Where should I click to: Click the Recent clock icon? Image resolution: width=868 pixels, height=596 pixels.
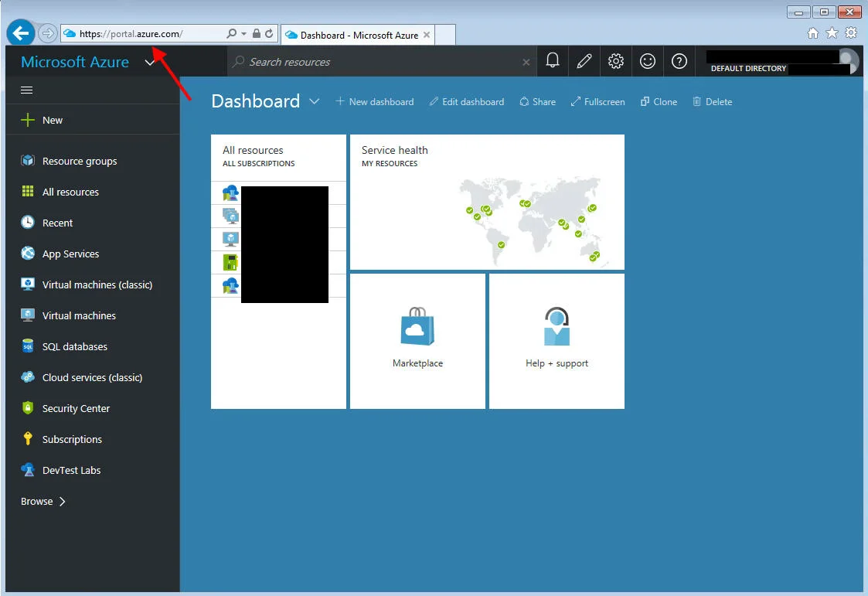28,223
